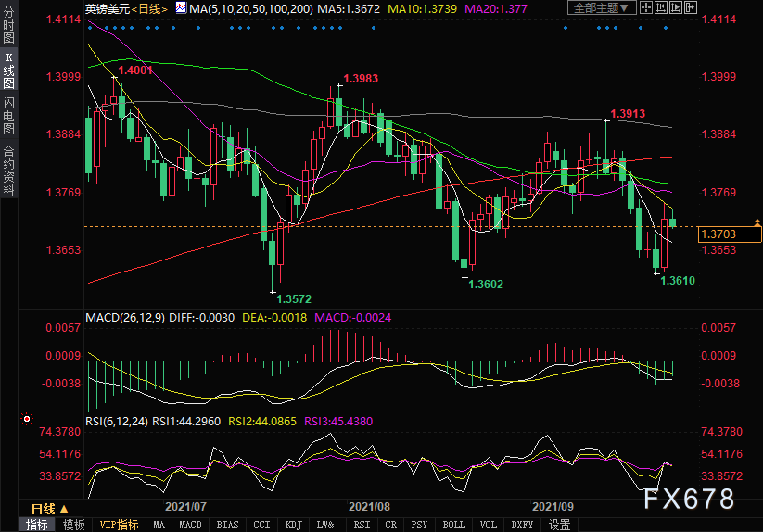This screenshot has width=763, height=532.
Task: Choose the CCI indicator button
Action: click(x=261, y=526)
